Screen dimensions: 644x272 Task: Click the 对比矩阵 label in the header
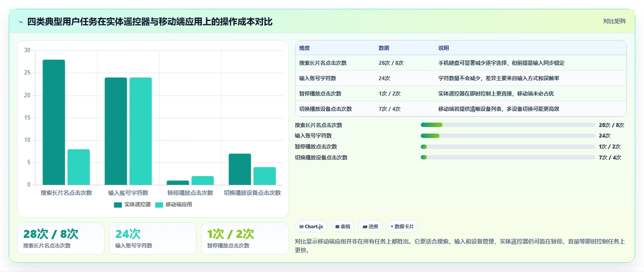(614, 21)
